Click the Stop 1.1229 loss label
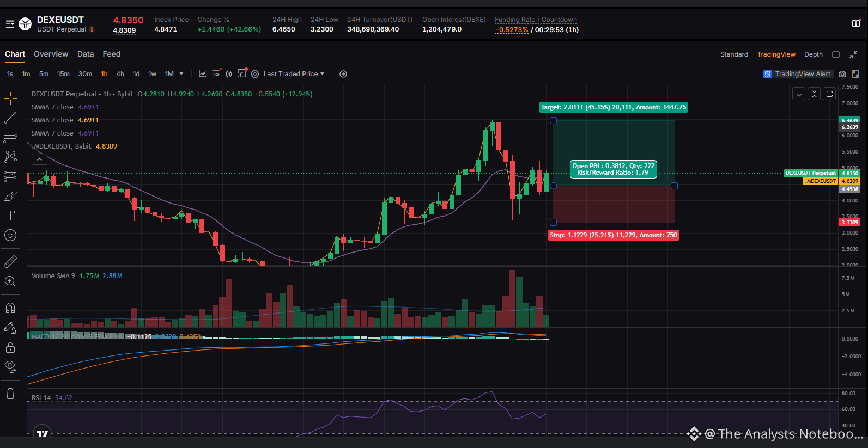Viewport: 868px width, 448px height. 614,235
